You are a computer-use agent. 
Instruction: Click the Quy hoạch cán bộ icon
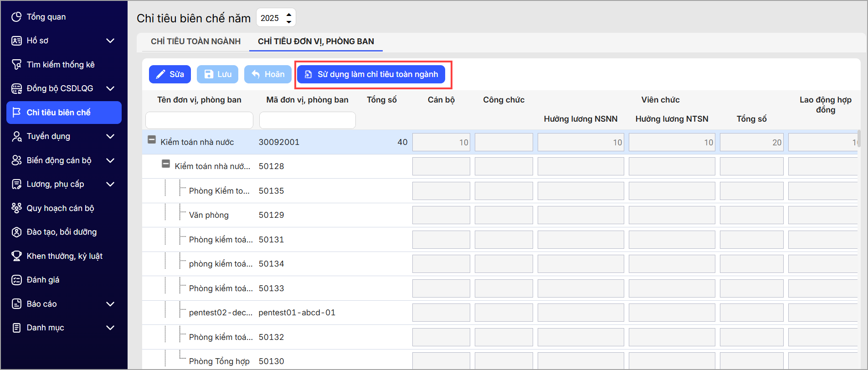click(x=16, y=208)
